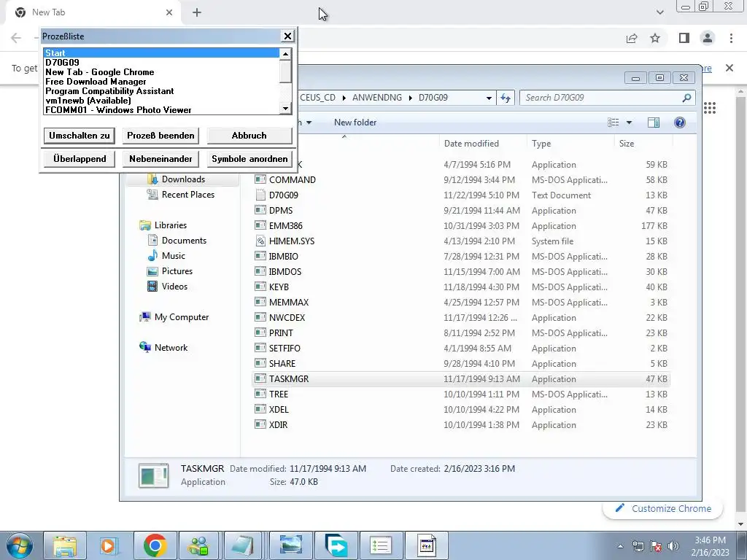The height and width of the screenshot is (560, 747).
Task: Open Videos library in sidebar
Action: point(174,286)
